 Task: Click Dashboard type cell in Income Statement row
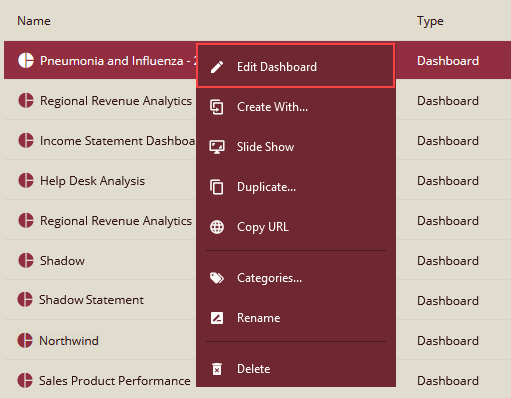tap(448, 141)
